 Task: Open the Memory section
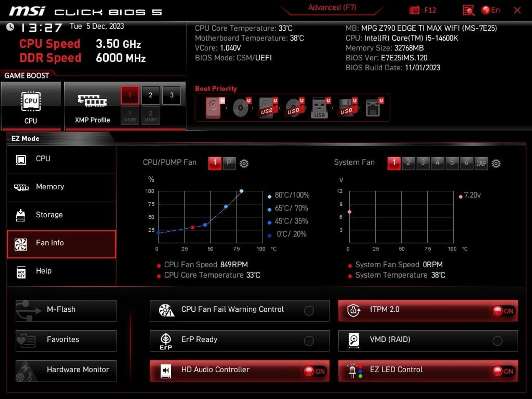click(x=61, y=188)
